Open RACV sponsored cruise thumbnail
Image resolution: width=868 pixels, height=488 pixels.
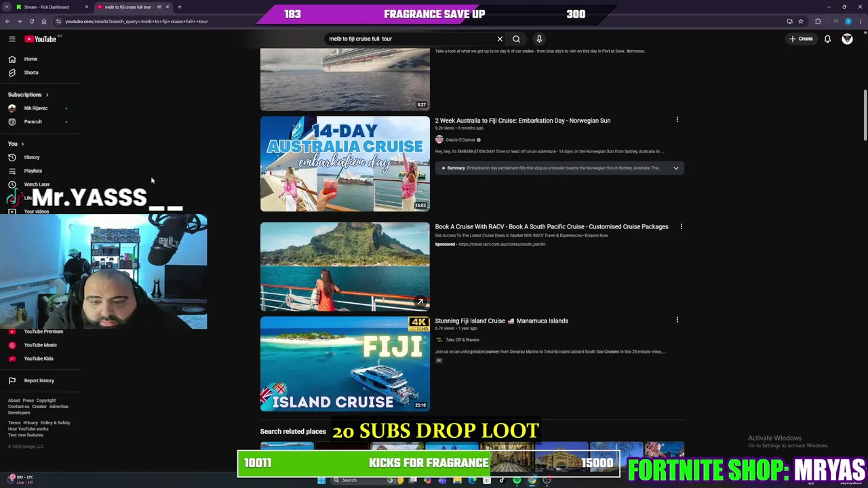coord(344,266)
